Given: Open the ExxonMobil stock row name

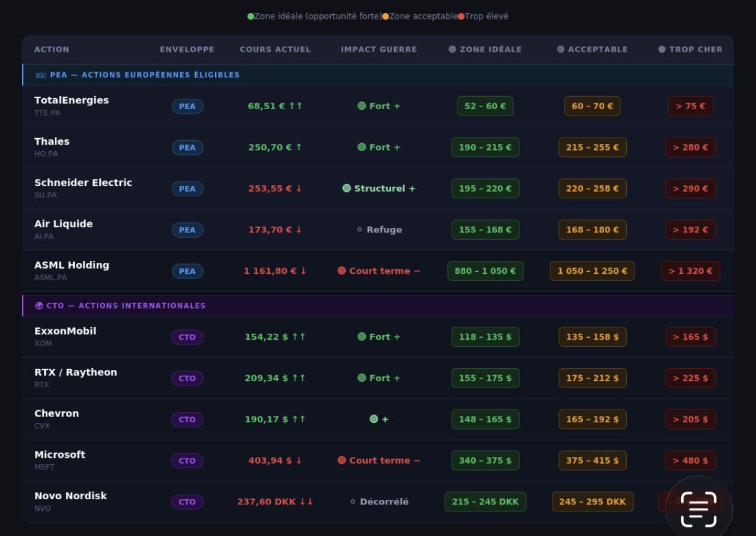Looking at the screenshot, I should [x=65, y=331].
